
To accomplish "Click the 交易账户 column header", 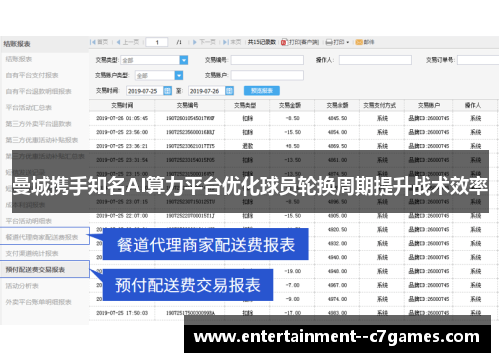I will point(429,105).
